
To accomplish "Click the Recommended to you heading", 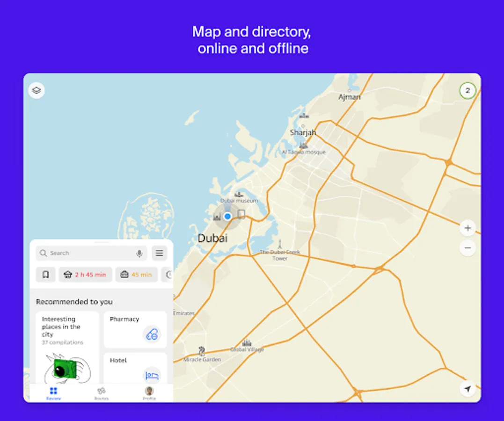I will tap(74, 302).
